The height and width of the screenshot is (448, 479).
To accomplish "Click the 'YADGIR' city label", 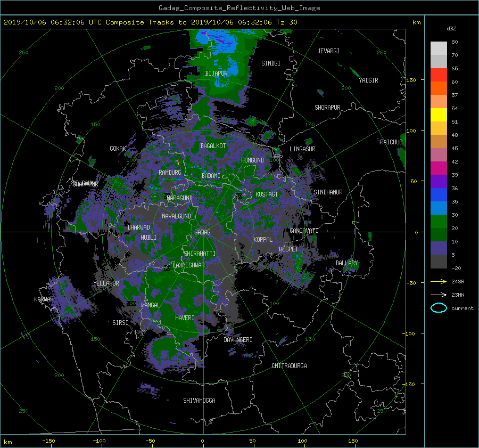I will [x=368, y=80].
